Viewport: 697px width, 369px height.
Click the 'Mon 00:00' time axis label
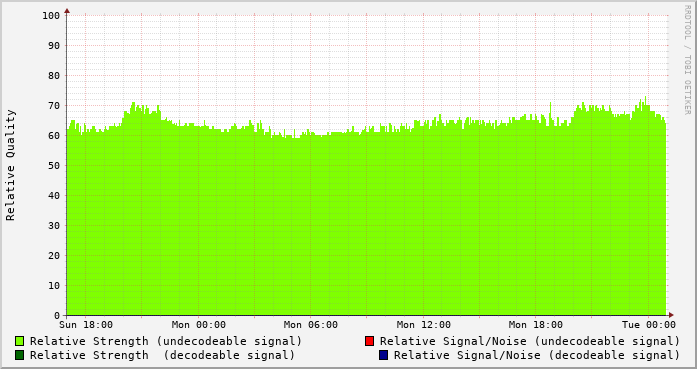click(199, 325)
